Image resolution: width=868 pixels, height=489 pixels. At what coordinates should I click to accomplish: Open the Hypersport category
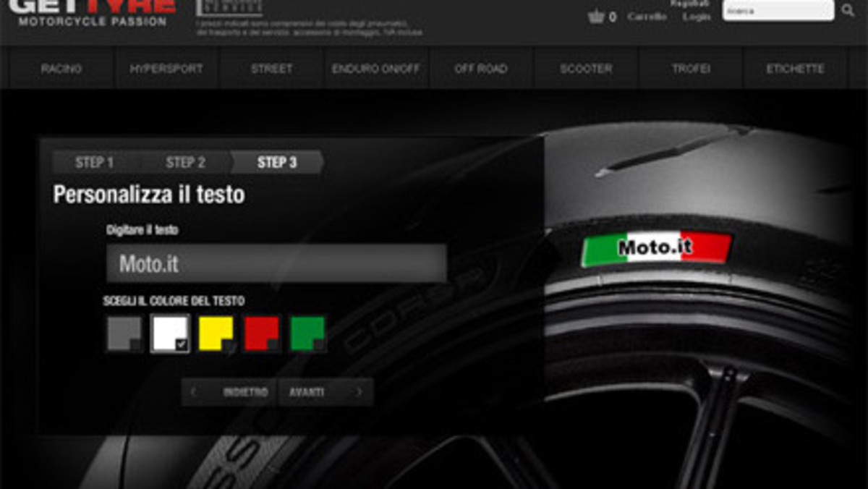click(x=166, y=69)
